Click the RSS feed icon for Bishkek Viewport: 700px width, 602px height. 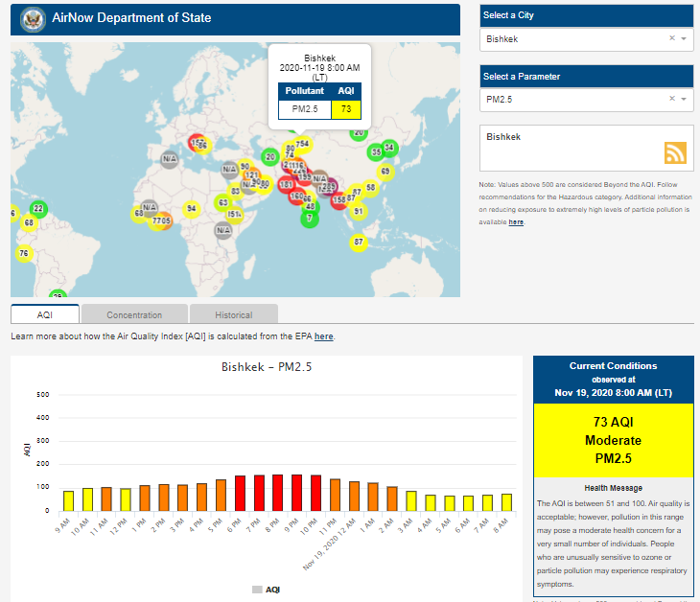coord(676,152)
